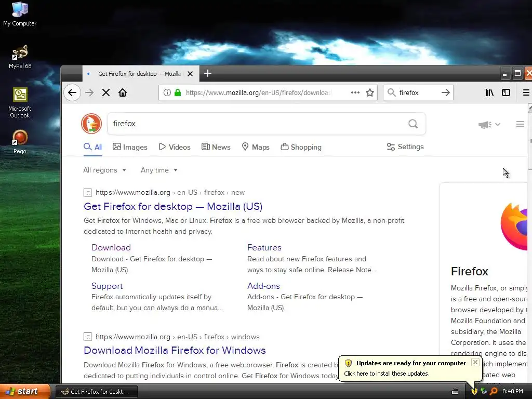Open the Support sublink
The width and height of the screenshot is (532, 399).
107,286
